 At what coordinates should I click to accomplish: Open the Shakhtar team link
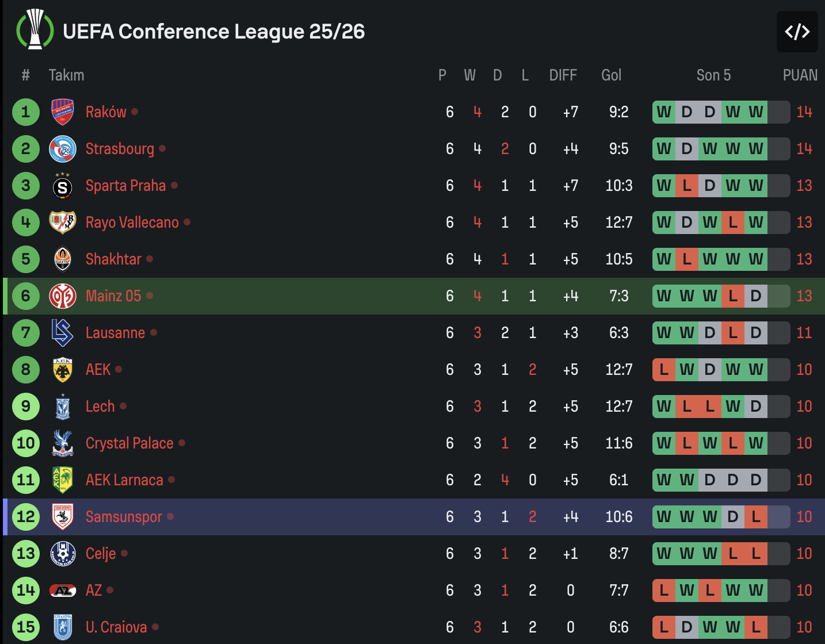pyautogui.click(x=113, y=259)
